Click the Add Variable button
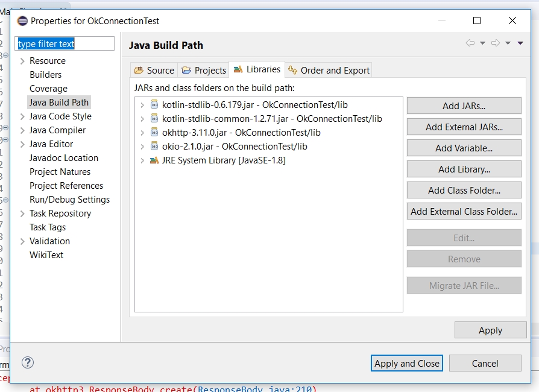Viewport: 539px width, 392px height. pyautogui.click(x=464, y=148)
